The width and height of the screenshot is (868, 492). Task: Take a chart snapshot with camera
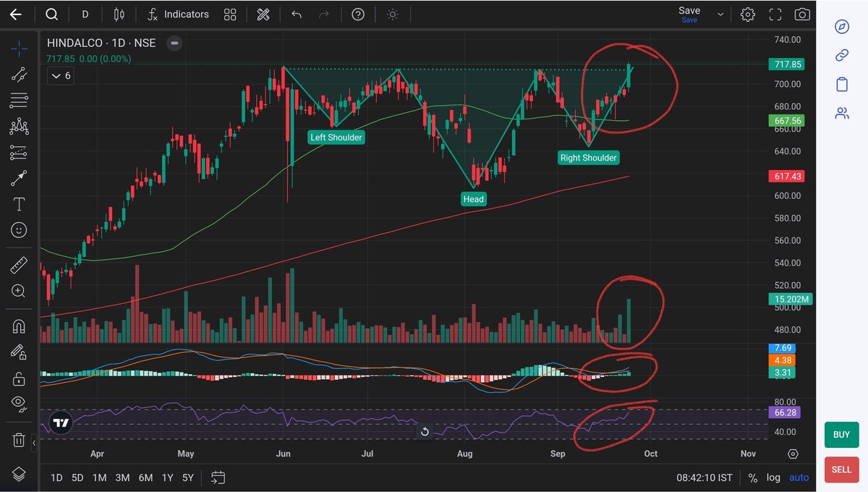802,14
